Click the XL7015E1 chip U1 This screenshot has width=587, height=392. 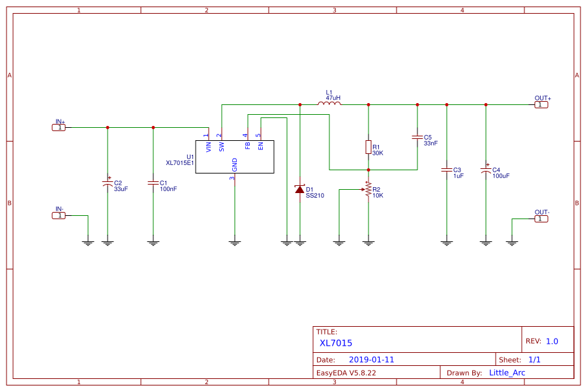(x=235, y=157)
